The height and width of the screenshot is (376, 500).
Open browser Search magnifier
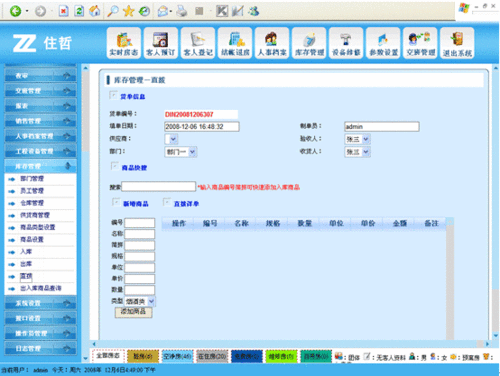pos(113,11)
